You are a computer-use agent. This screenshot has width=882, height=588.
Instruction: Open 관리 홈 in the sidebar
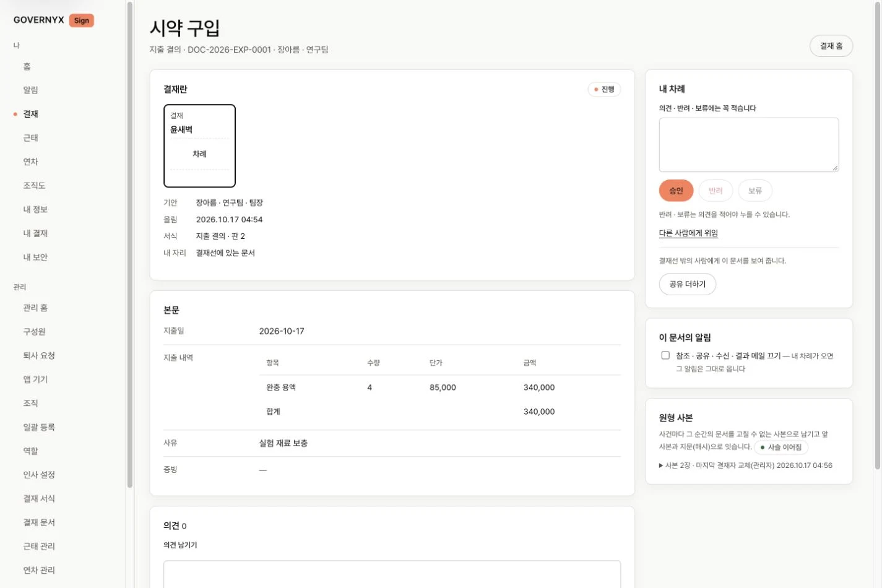tap(35, 308)
